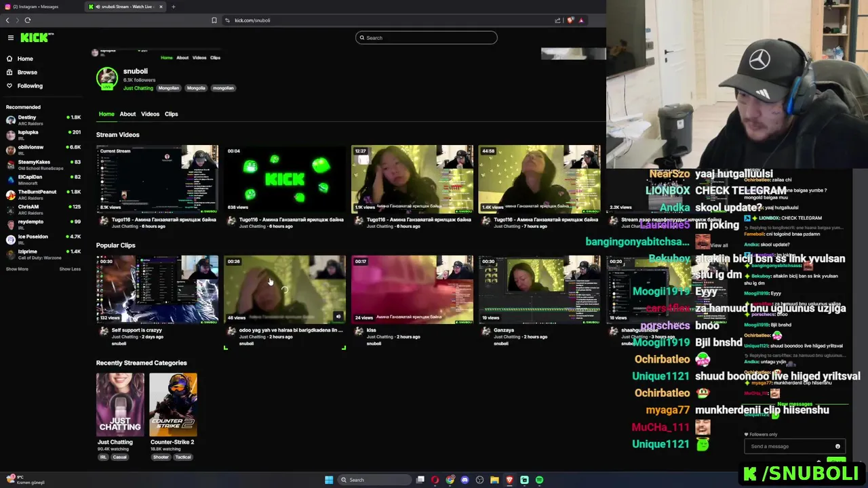This screenshot has height=488, width=868.
Task: Open Discord from the taskbar
Action: tap(465, 480)
